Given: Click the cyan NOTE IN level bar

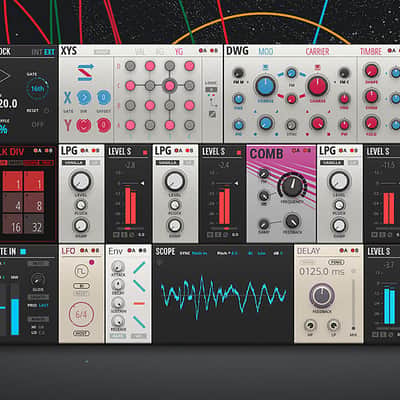Looking at the screenshot, I should point(15,316).
